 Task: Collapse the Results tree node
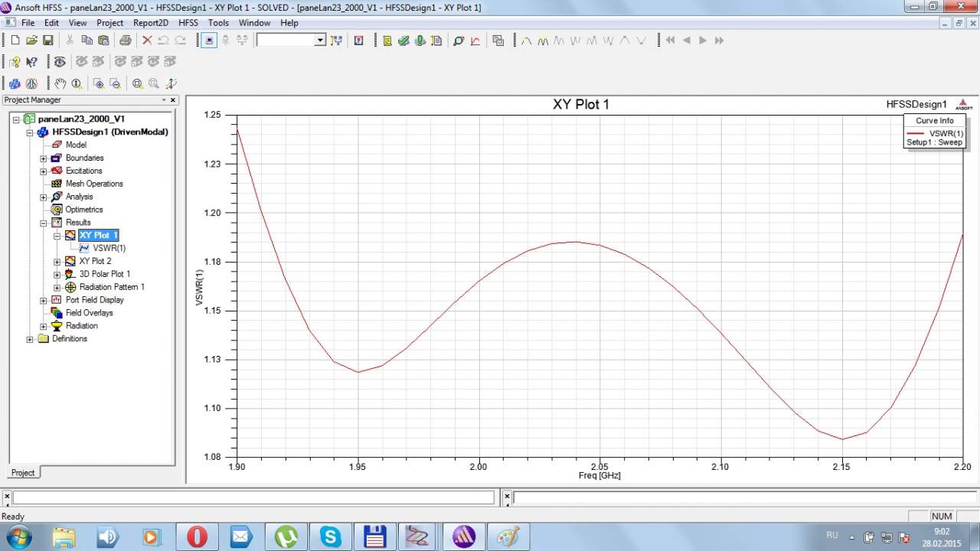tap(44, 223)
